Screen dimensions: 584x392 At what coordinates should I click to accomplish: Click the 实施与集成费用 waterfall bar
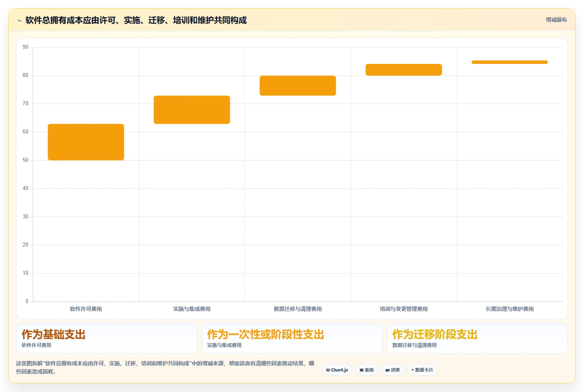192,110
